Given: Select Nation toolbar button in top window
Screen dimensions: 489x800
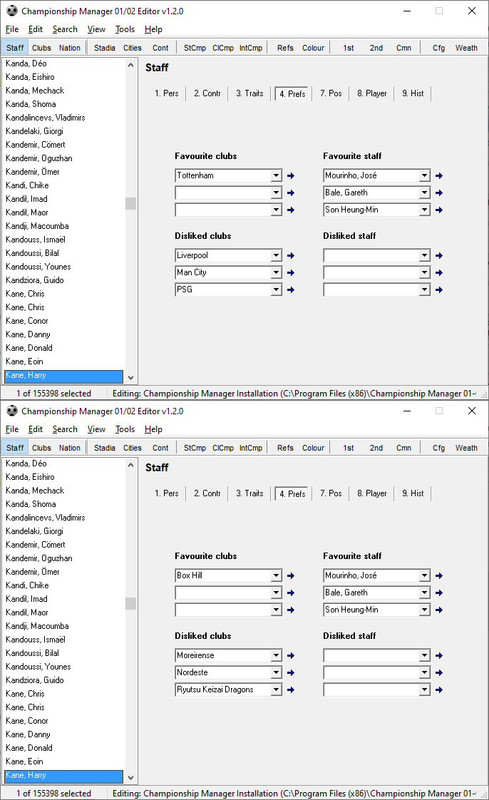Looking at the screenshot, I should click(69, 48).
